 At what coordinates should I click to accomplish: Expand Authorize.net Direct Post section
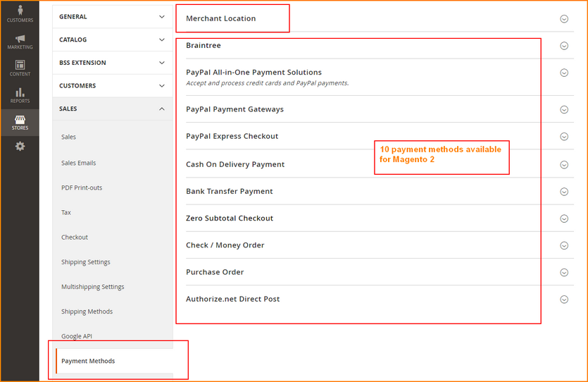coord(563,300)
